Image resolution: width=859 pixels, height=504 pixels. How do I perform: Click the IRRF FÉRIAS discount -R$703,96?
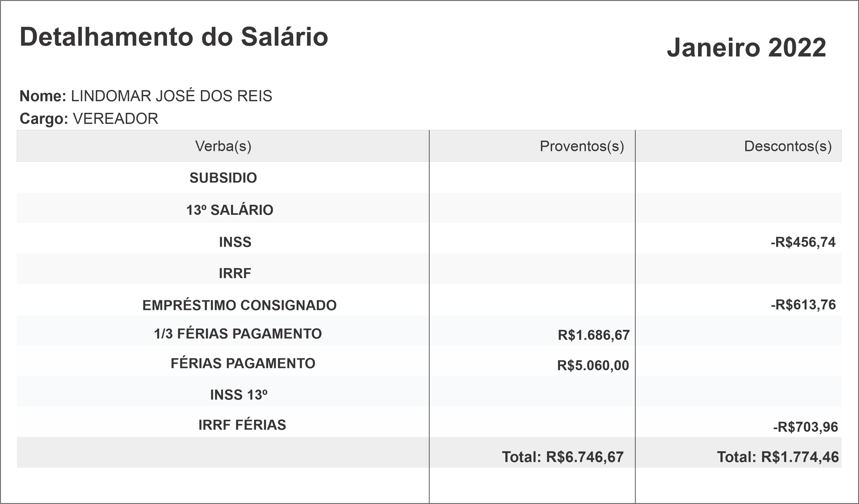pyautogui.click(x=805, y=427)
